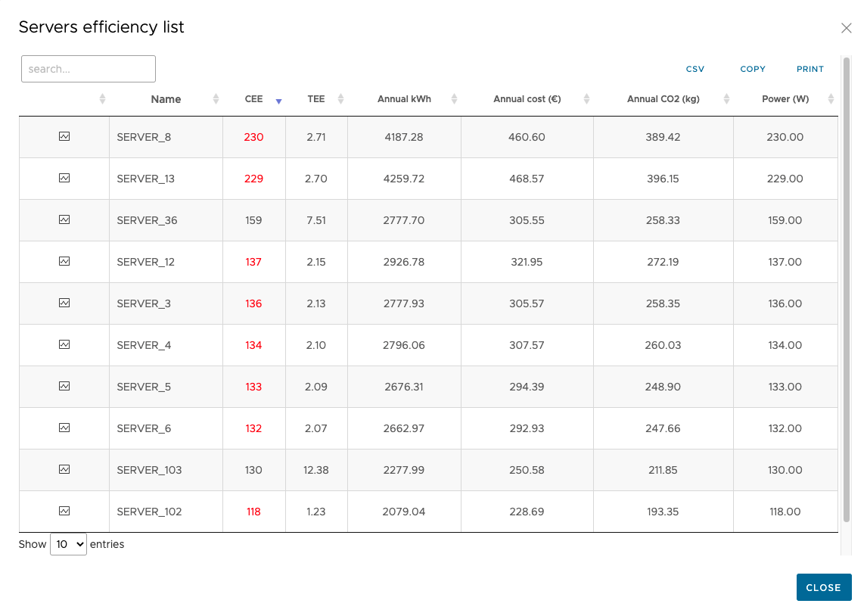
Task: Open chart icon for SERVER_3 row
Action: click(64, 303)
